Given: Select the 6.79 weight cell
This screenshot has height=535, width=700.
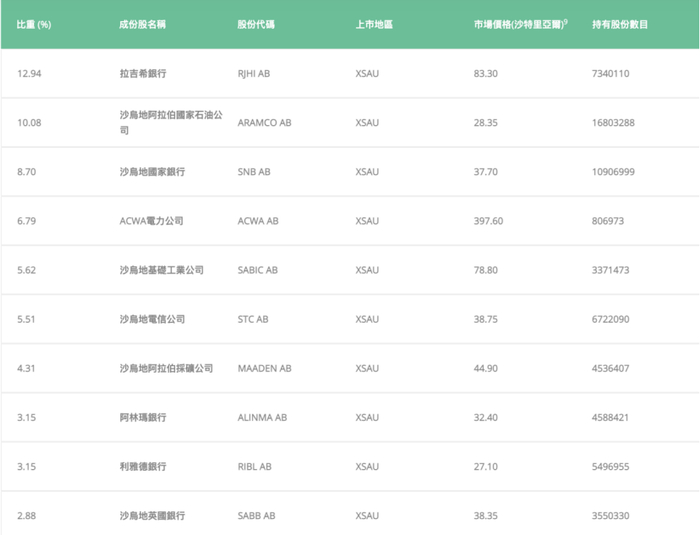Looking at the screenshot, I should point(26,221).
